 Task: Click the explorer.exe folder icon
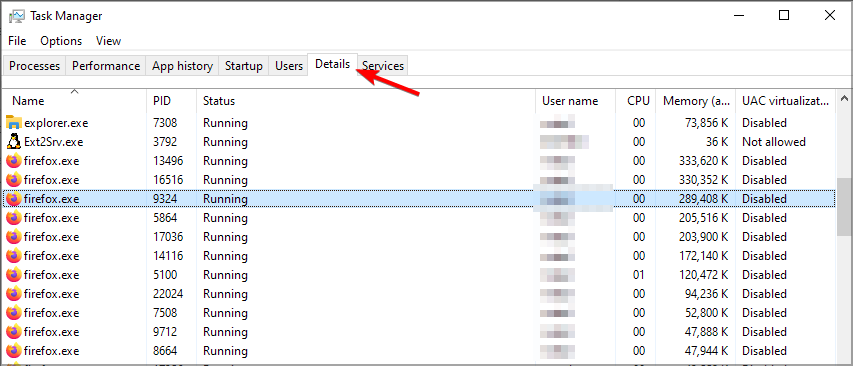[x=14, y=123]
